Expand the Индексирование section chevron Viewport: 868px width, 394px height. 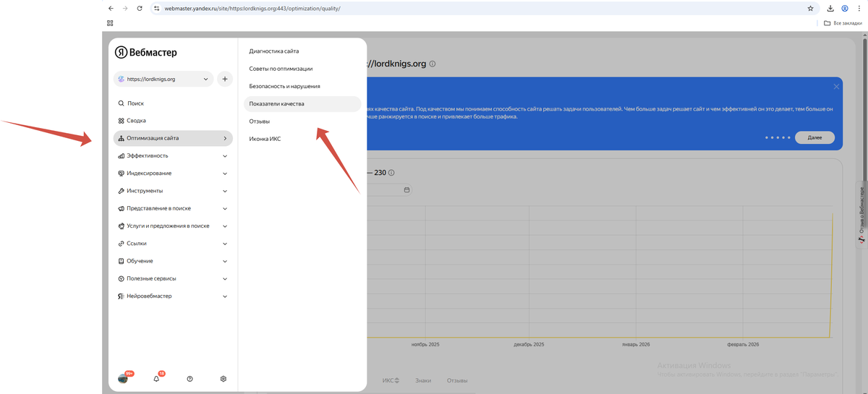coord(225,174)
